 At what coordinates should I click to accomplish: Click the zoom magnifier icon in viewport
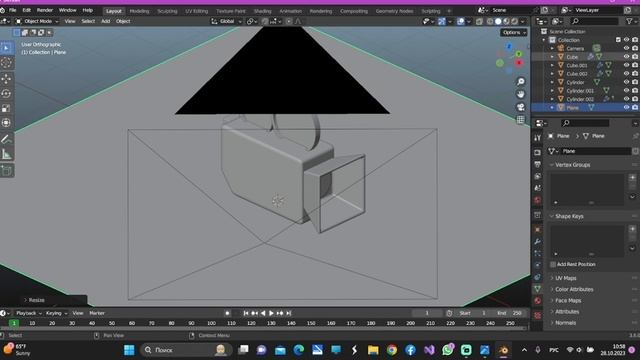click(x=521, y=82)
